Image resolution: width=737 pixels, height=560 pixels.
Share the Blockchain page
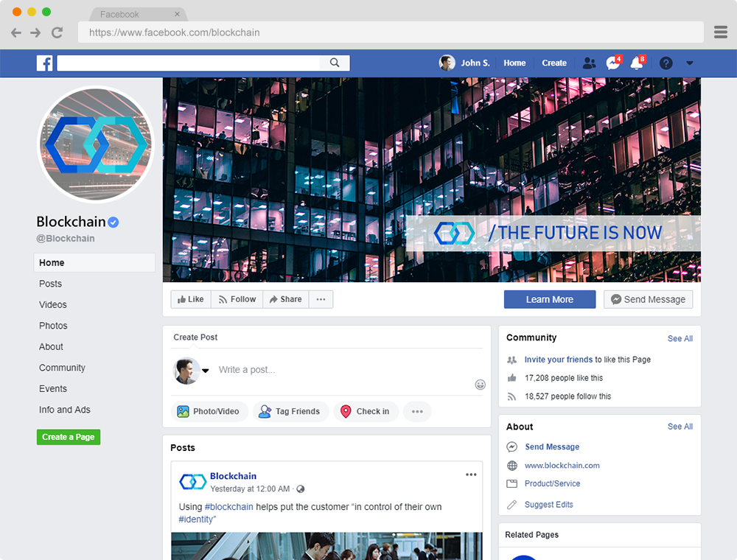tap(286, 299)
